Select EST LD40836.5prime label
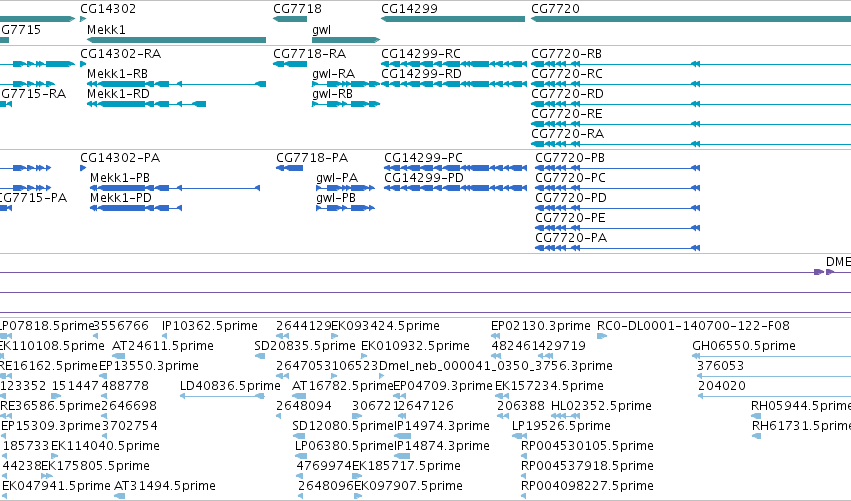The height and width of the screenshot is (501, 851). coord(230,386)
